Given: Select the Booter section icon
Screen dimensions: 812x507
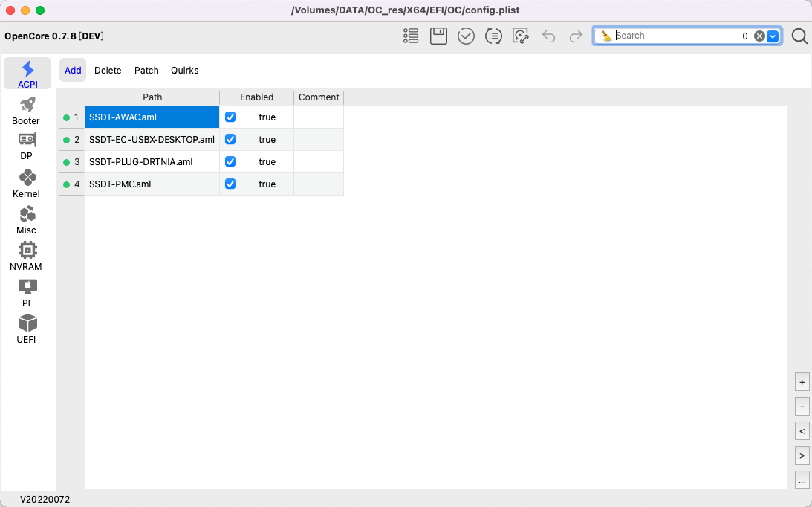Looking at the screenshot, I should click(x=26, y=109).
